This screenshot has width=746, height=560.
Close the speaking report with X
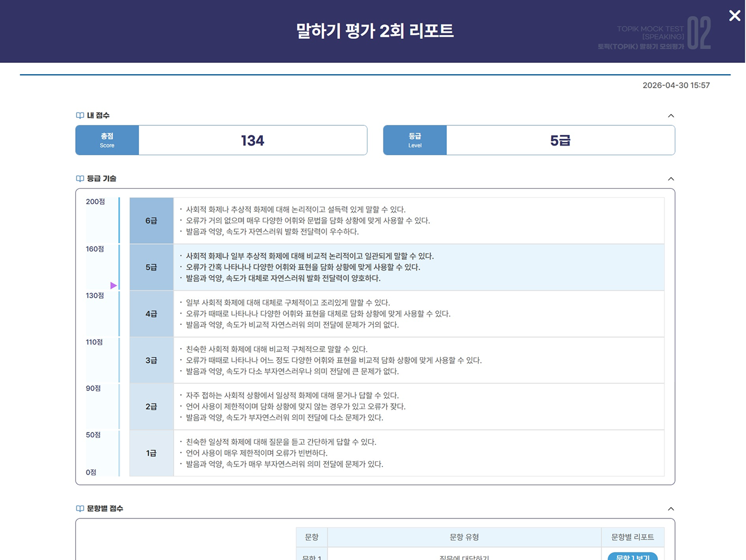click(x=734, y=16)
